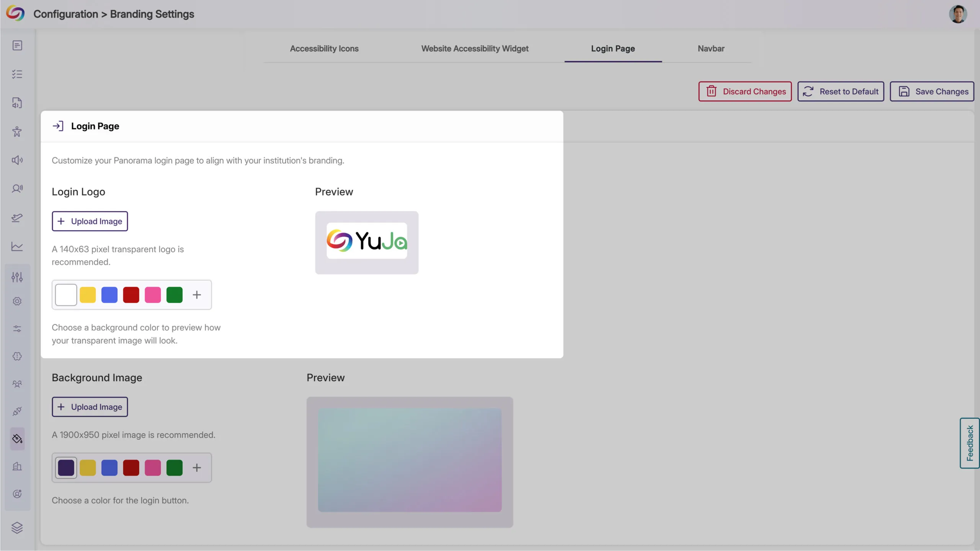Viewport: 980px width, 551px height.
Task: Pick the yellow logo background swatch
Action: click(88, 295)
